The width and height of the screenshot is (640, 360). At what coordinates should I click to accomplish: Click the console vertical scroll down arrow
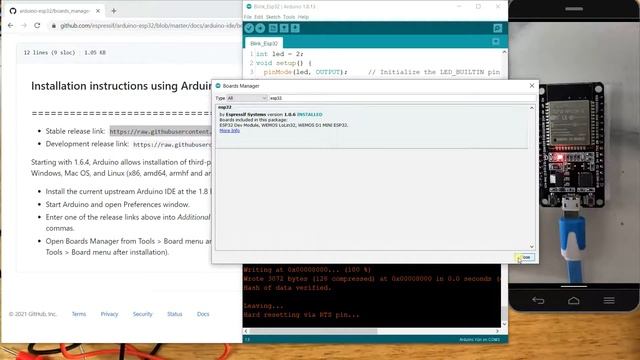[x=504, y=324]
